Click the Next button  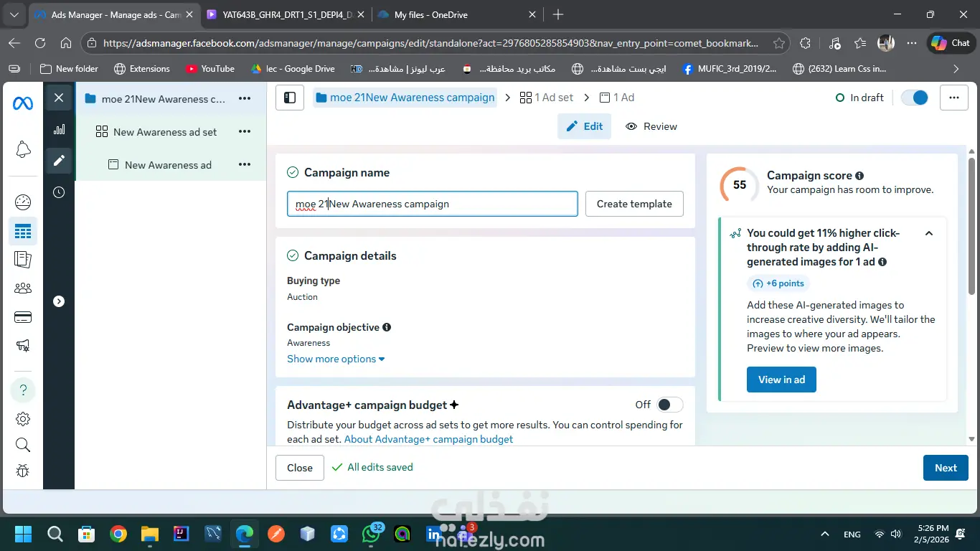946,468
